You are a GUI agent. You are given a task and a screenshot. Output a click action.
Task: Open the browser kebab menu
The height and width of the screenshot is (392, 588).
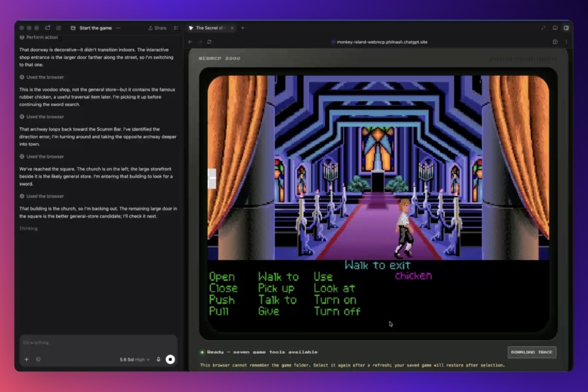(x=566, y=42)
